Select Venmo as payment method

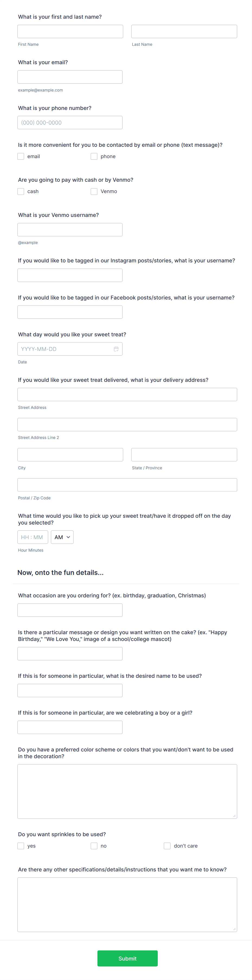[94, 191]
